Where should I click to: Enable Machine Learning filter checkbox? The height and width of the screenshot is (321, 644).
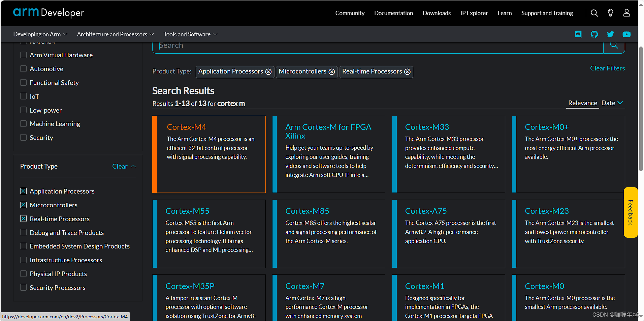pos(23,124)
